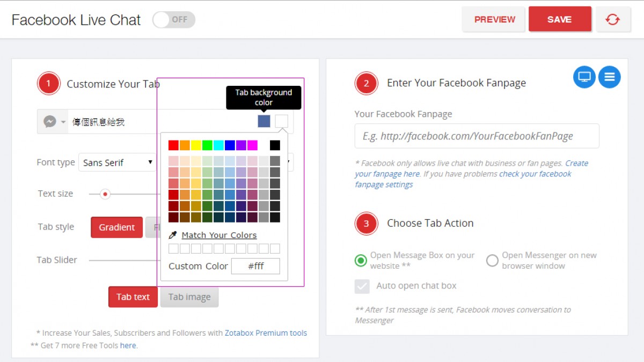
Task: Click the white swatch beside the blue tab color
Action: 282,121
